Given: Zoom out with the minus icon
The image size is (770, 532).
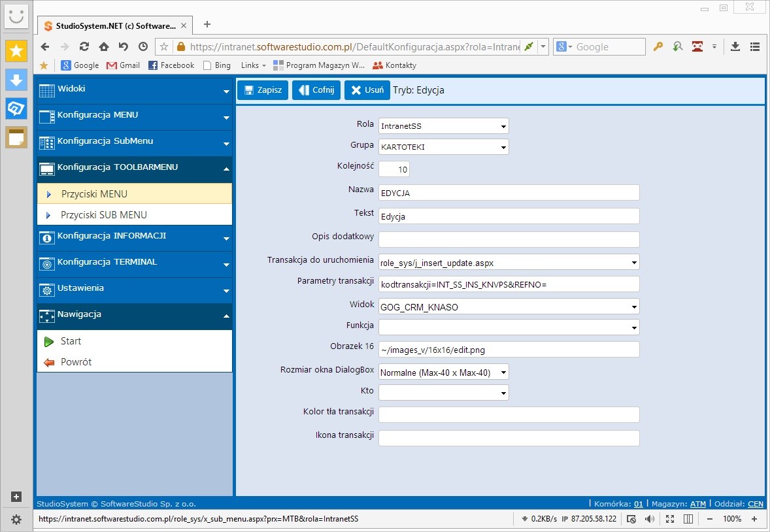Looking at the screenshot, I should [710, 519].
